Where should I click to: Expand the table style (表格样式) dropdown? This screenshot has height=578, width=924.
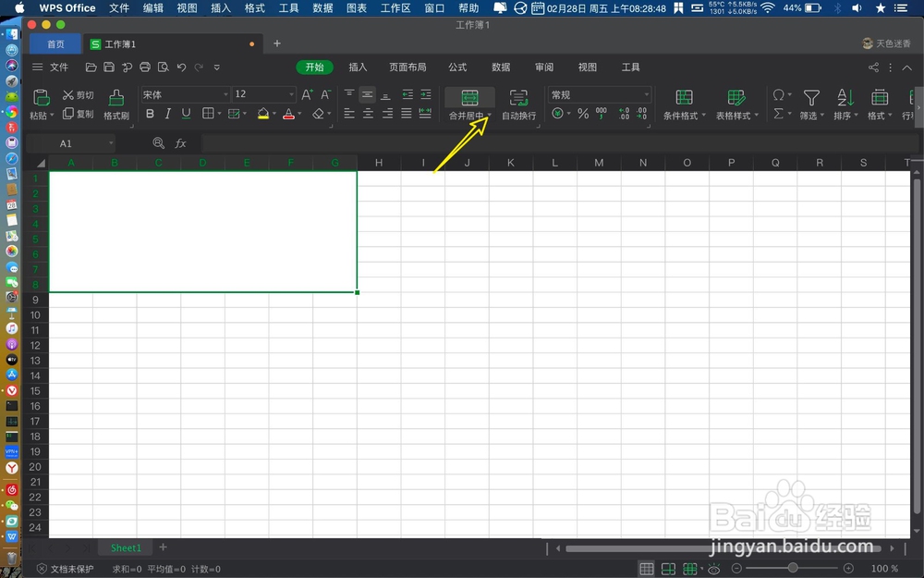(756, 116)
